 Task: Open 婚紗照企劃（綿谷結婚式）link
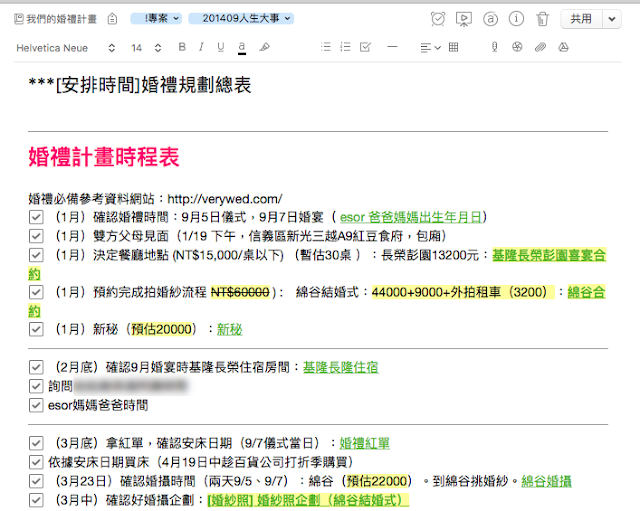tap(308, 500)
